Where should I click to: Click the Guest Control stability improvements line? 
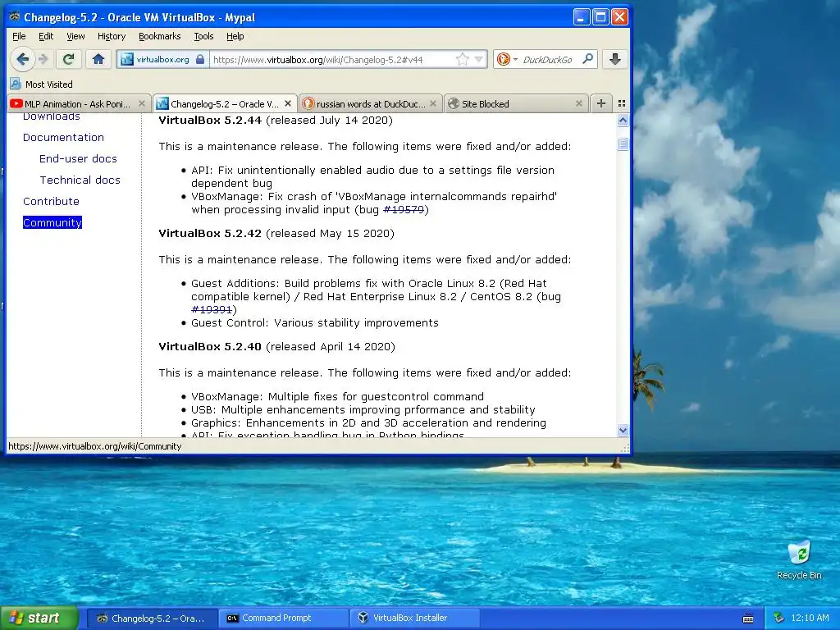tap(315, 323)
